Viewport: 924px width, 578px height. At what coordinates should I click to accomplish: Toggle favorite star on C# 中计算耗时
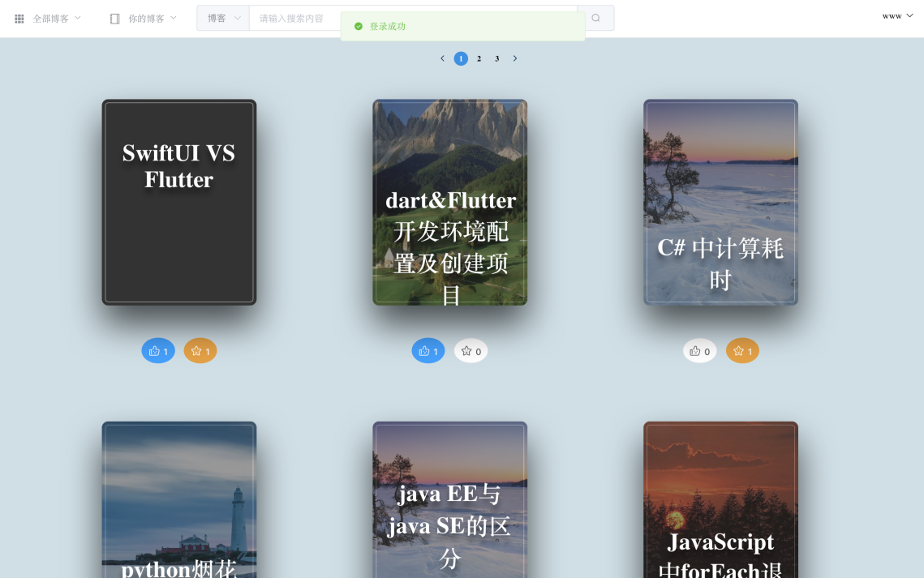pyautogui.click(x=742, y=351)
